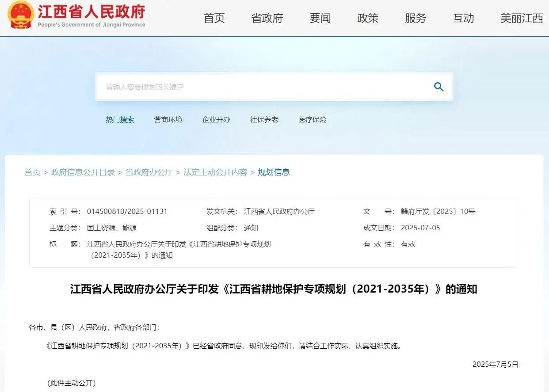Click the 热门搜索 label
549x392 pixels.
pyautogui.click(x=120, y=119)
